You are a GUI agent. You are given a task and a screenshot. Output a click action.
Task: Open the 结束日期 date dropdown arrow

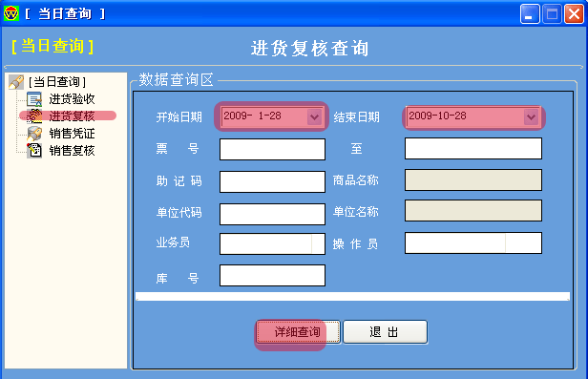click(531, 117)
